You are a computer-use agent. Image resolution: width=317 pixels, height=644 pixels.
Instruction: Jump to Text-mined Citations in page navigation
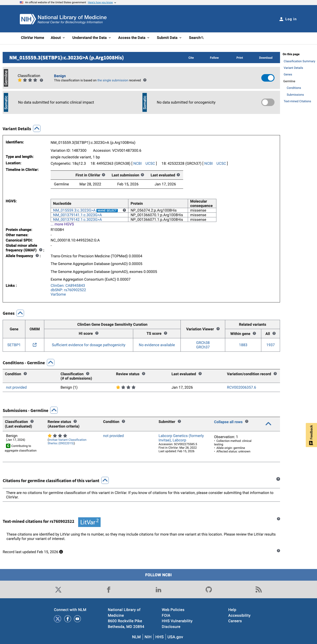pyautogui.click(x=297, y=101)
